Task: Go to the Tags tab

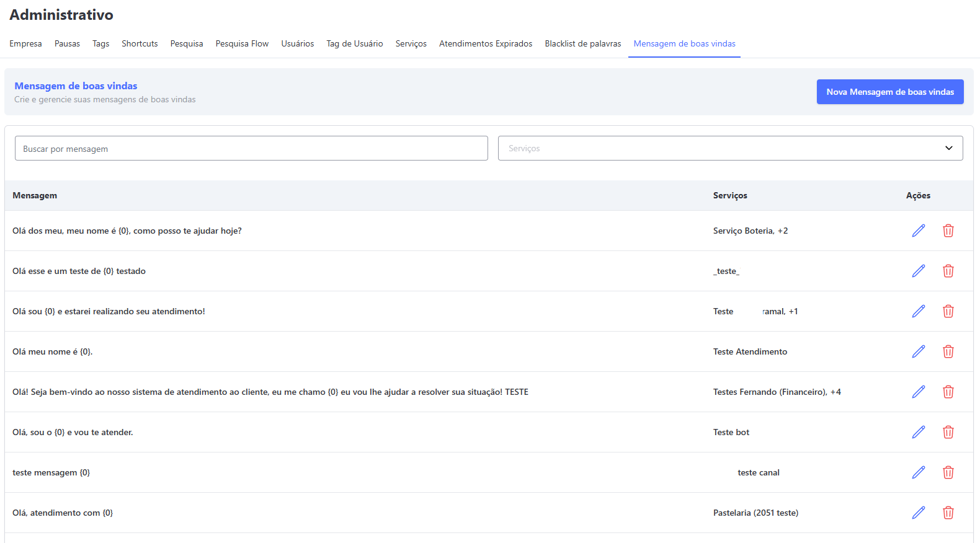Action: coord(100,43)
